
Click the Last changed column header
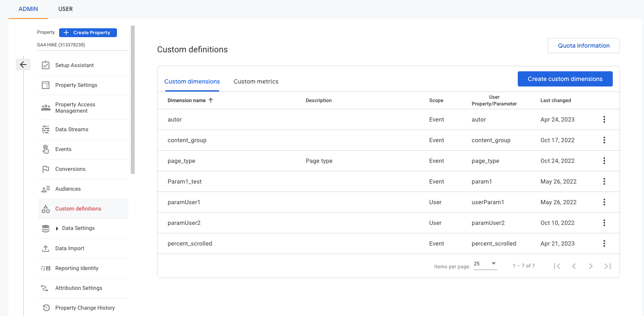click(x=556, y=100)
